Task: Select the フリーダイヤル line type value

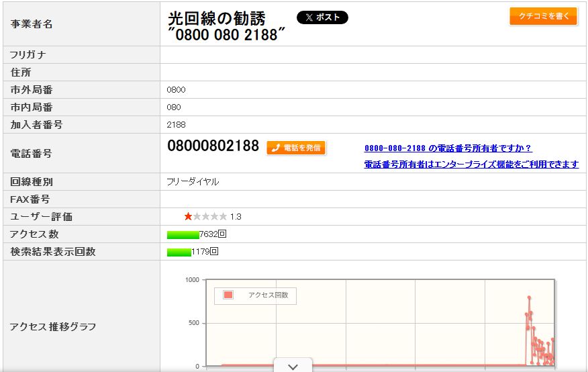Action: click(193, 182)
